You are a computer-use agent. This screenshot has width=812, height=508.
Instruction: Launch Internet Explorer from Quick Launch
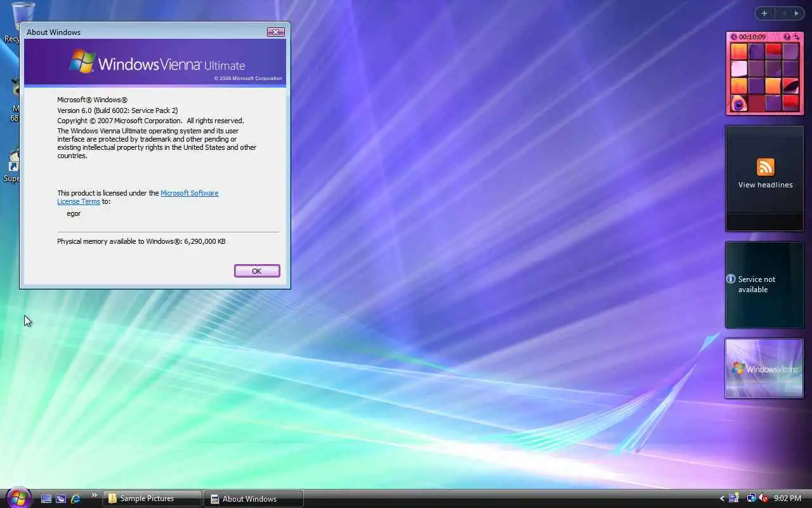[x=75, y=498]
